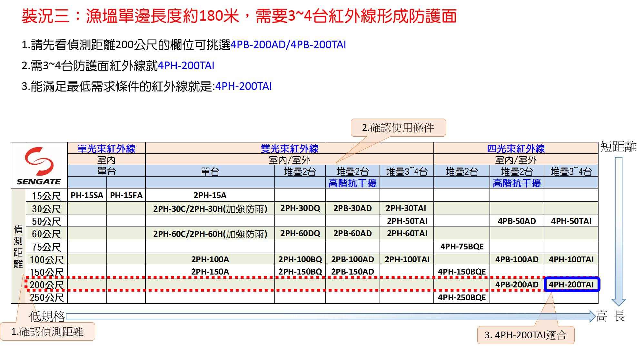Click the 2PH-30TAI model cell
This screenshot has height=348, width=644.
click(x=406, y=208)
